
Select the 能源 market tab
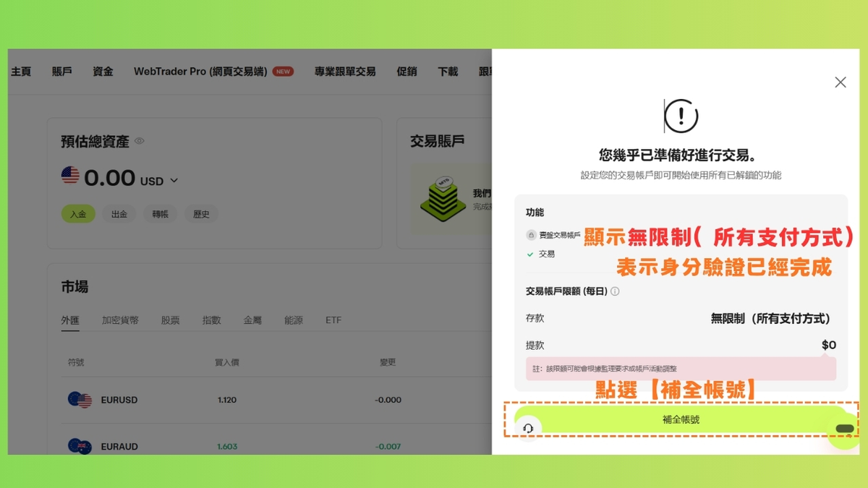tap(294, 320)
